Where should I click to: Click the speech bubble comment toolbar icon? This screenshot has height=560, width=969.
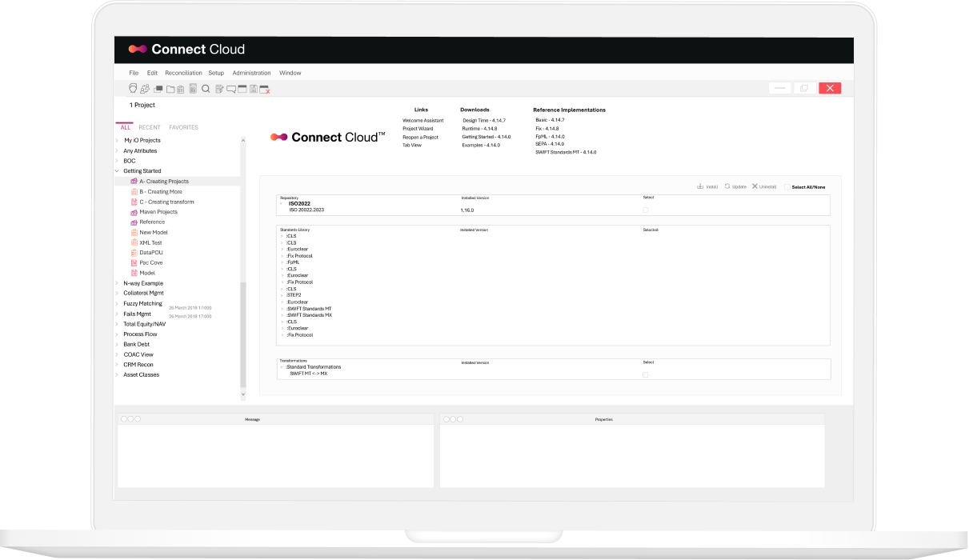[x=230, y=89]
